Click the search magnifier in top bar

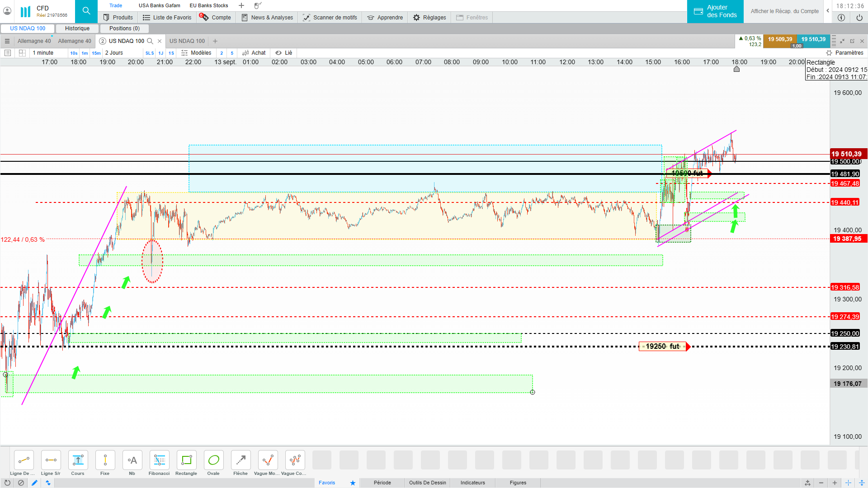click(86, 11)
